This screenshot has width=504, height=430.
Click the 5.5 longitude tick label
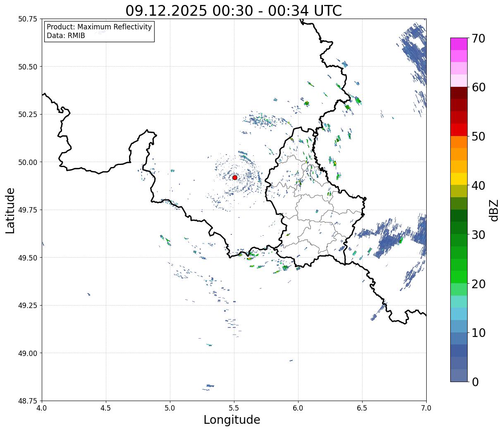(x=234, y=408)
